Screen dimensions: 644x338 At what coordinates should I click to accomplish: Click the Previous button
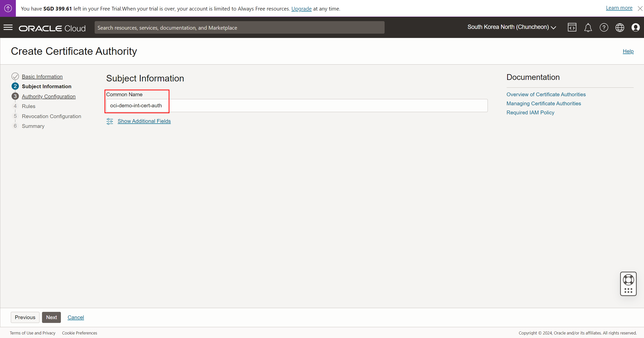pos(25,317)
